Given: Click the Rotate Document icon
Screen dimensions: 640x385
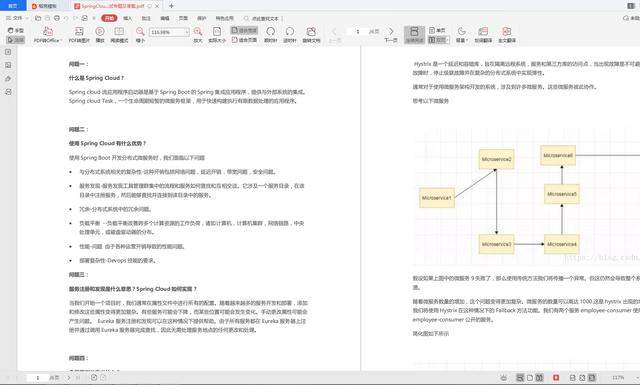Looking at the screenshot, I should click(x=311, y=35).
